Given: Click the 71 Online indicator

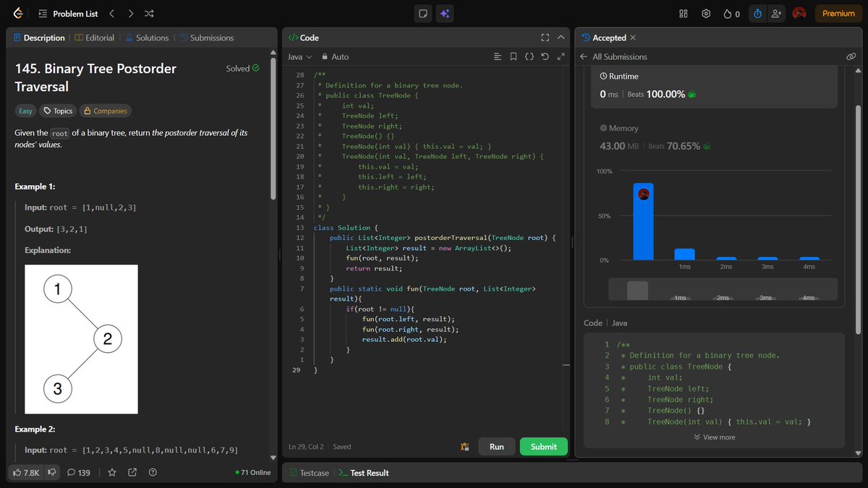Looking at the screenshot, I should pyautogui.click(x=253, y=472).
